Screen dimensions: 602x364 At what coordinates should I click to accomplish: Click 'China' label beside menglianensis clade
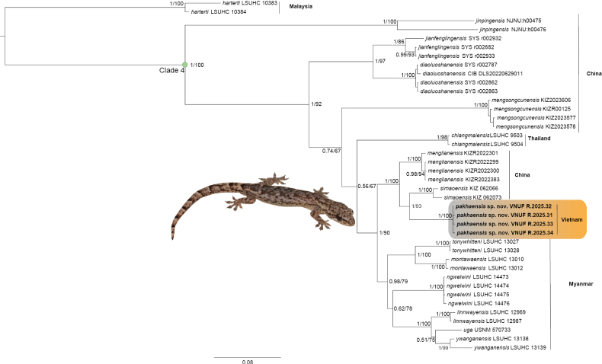pyautogui.click(x=522, y=175)
